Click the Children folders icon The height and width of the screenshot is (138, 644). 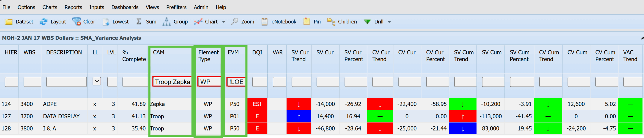click(x=331, y=22)
